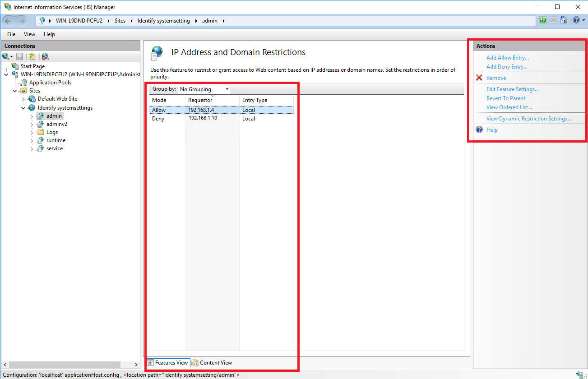Select admin in the Connections tree
This screenshot has width=588, height=379.
54,116
